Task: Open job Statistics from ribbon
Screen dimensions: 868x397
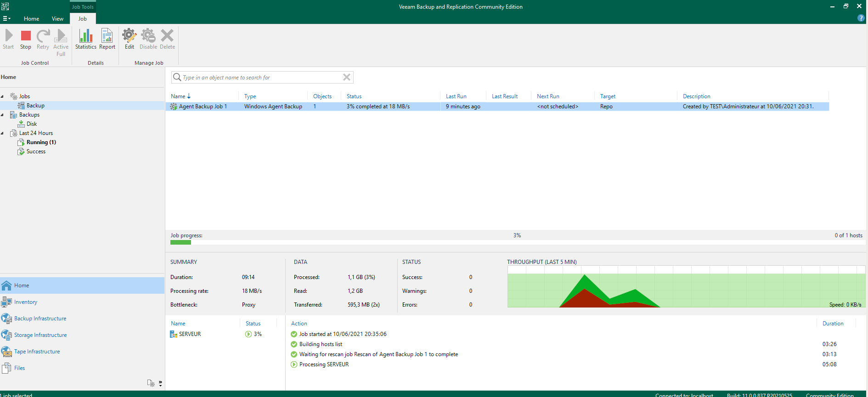Action: click(x=85, y=39)
